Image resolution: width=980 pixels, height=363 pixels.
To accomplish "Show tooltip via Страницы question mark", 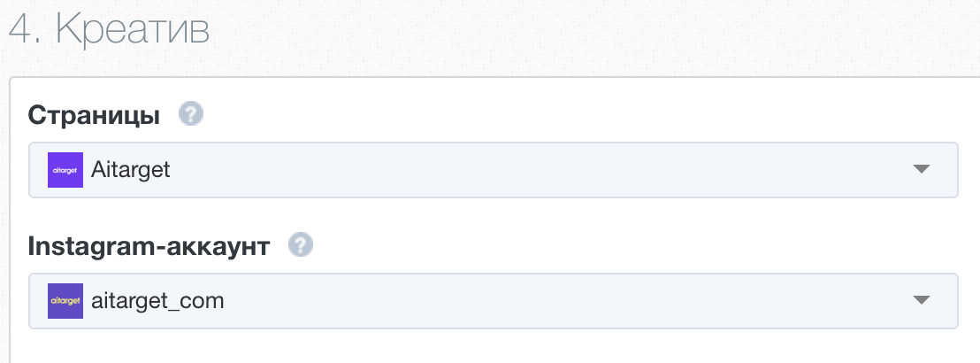I will pyautogui.click(x=191, y=114).
